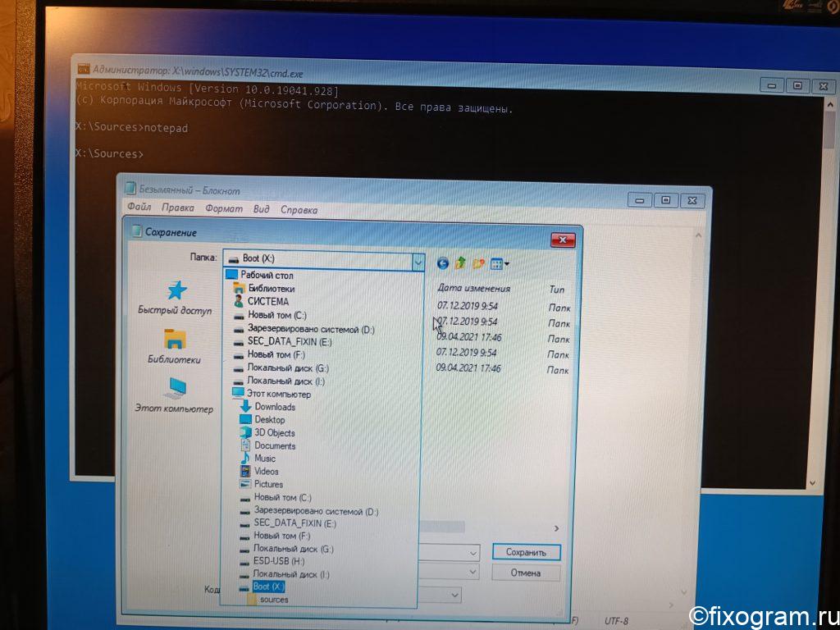Select ESD-USB (H:) drive
840x630 pixels.
point(272,561)
